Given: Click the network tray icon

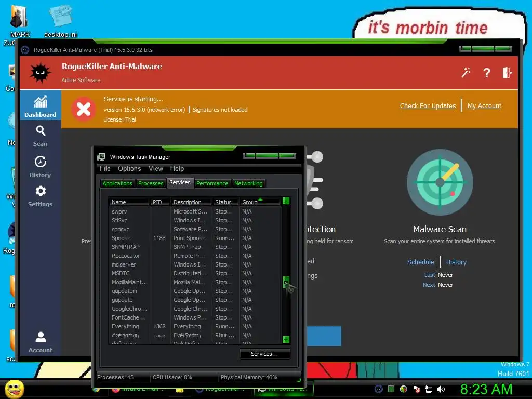Looking at the screenshot, I should (429, 389).
